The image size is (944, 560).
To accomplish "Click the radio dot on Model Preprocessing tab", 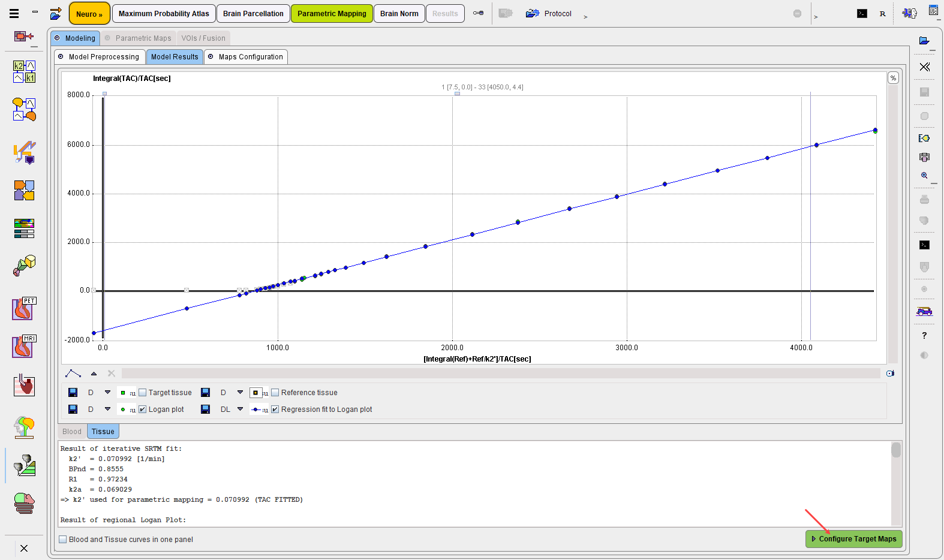I will pyautogui.click(x=61, y=56).
